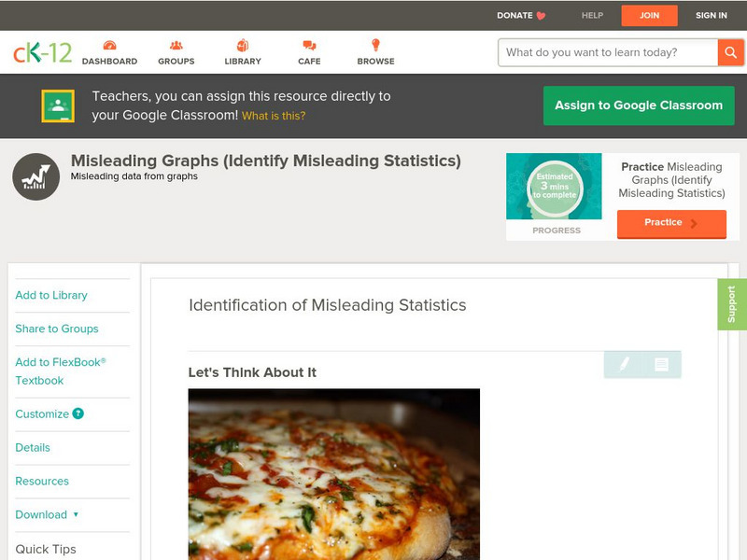This screenshot has width=747, height=560.
Task: Open the Browse lightbulb icon
Action: 375,46
